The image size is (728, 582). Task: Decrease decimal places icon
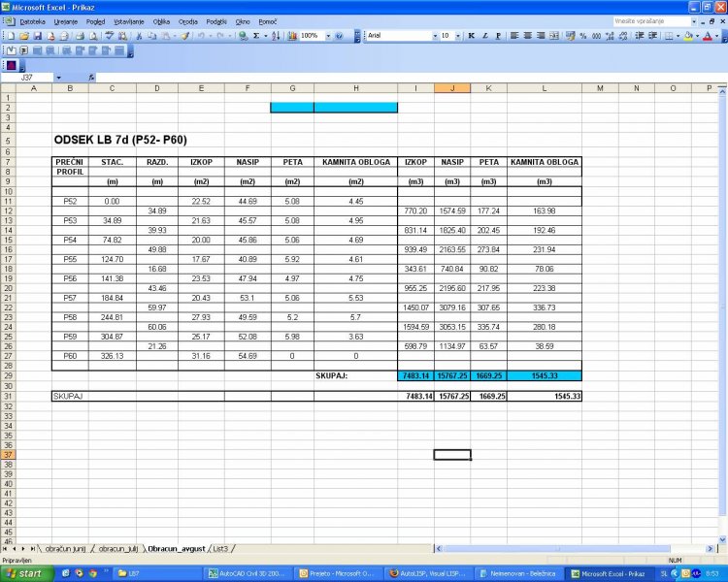point(623,36)
